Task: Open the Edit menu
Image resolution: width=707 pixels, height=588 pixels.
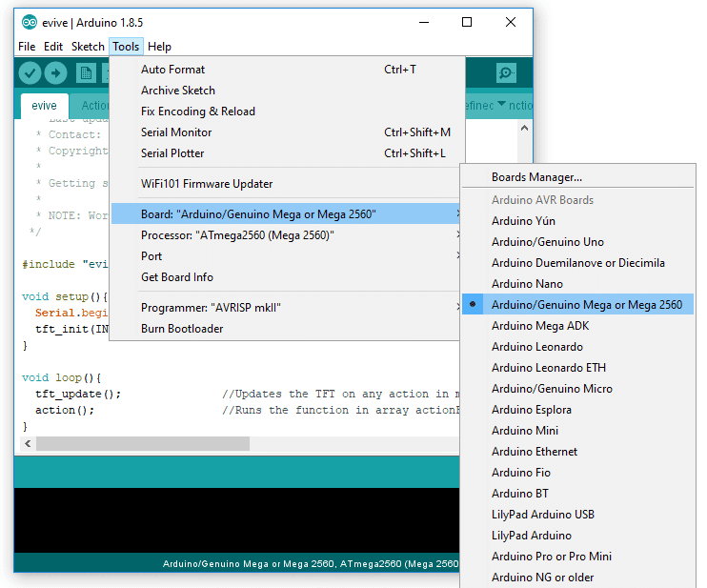Action: (x=53, y=47)
